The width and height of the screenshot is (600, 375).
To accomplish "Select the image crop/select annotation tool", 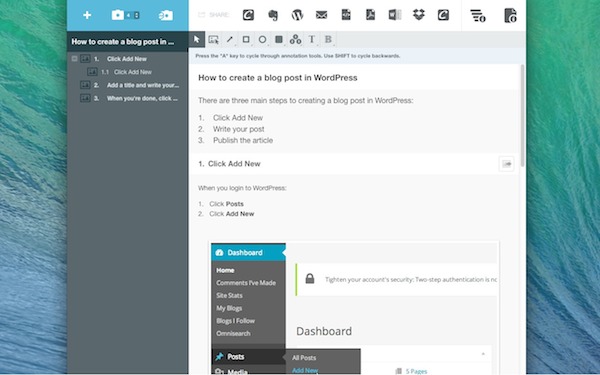I will pos(214,39).
